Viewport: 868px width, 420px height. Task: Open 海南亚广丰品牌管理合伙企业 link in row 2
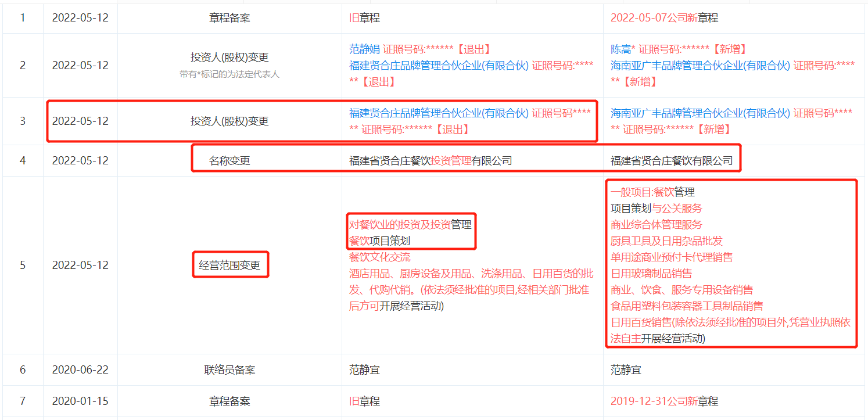pyautogui.click(x=700, y=66)
